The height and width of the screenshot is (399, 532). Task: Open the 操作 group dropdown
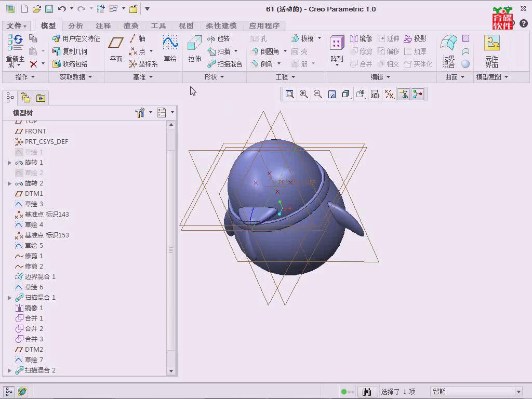(25, 77)
